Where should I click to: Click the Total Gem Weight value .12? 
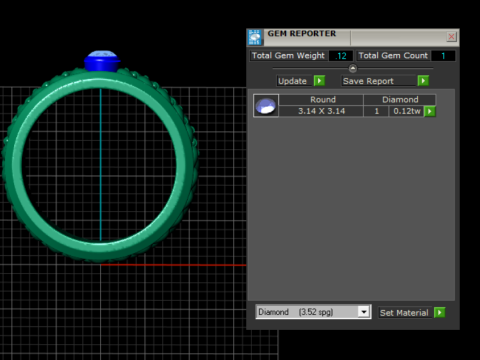pos(341,56)
